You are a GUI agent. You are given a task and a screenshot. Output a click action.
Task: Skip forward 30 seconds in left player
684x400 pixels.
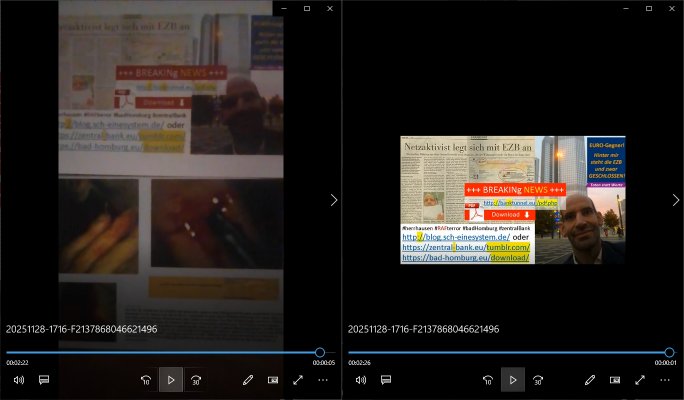(x=197, y=380)
